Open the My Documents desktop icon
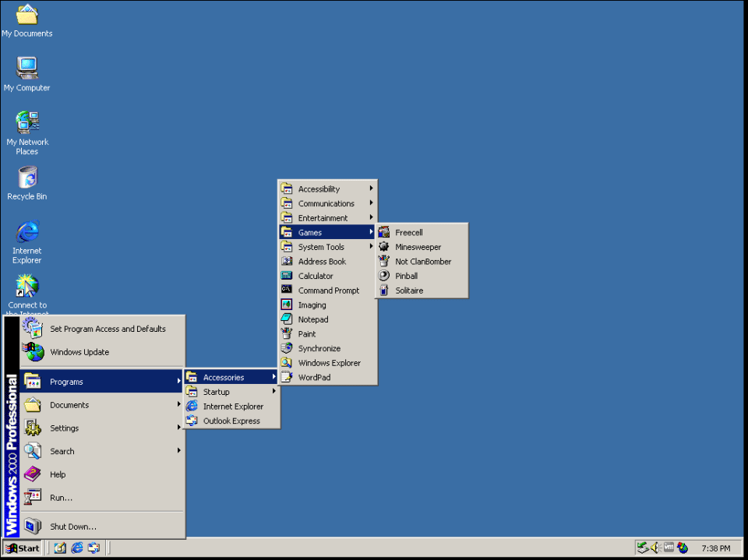Screen dimensions: 748x560 (27, 16)
